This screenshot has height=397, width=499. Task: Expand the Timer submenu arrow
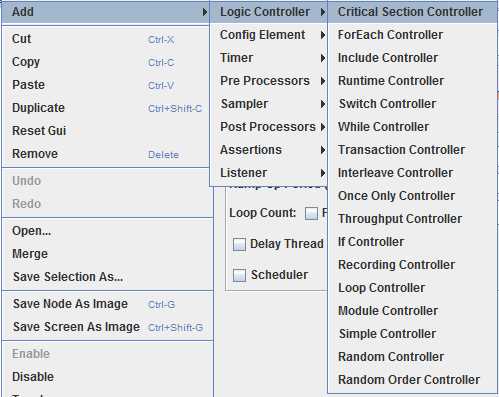tap(322, 58)
